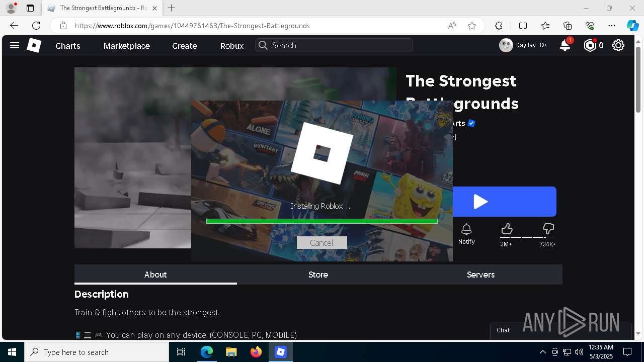The image size is (644, 362).
Task: Switch to the About tab
Action: coord(155,275)
